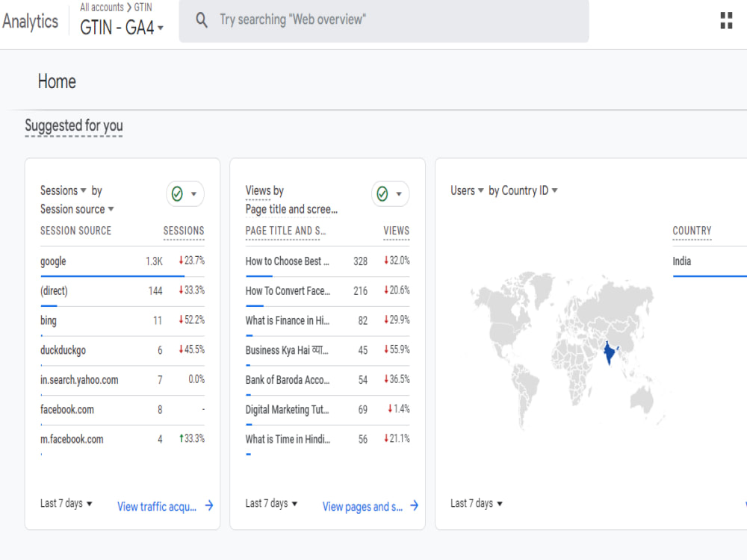Open the View traffic acquisition report link

tap(158, 506)
